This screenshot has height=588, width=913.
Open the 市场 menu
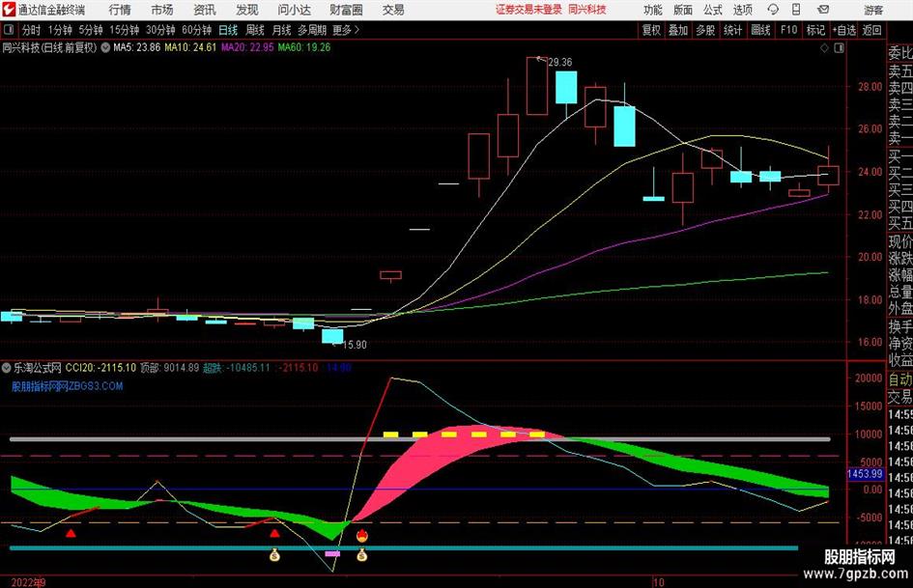tap(162, 10)
